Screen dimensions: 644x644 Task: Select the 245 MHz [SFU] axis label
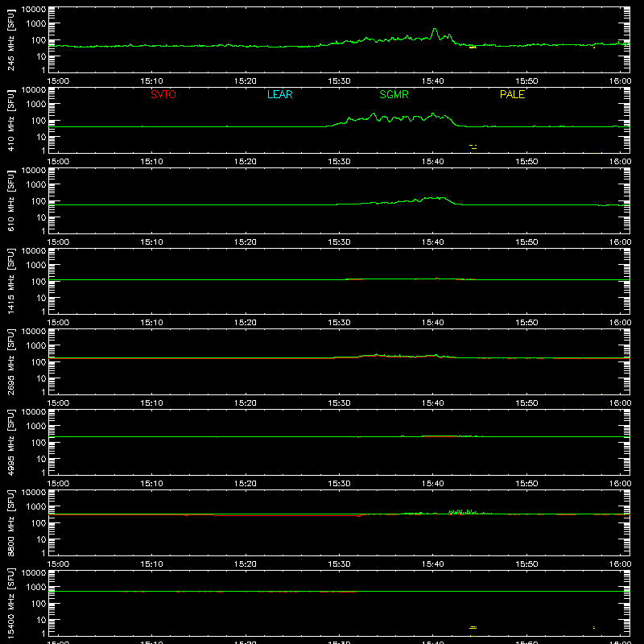(10, 40)
